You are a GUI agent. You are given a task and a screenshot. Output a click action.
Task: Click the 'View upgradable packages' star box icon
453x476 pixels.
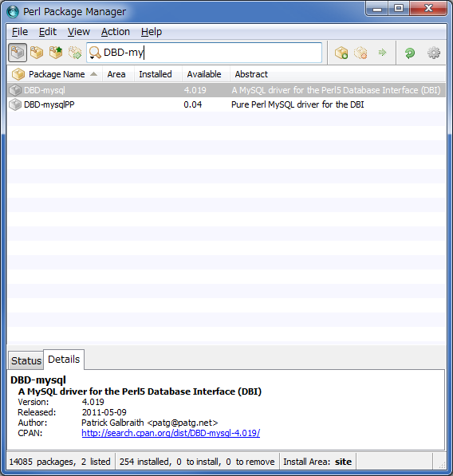pos(56,53)
